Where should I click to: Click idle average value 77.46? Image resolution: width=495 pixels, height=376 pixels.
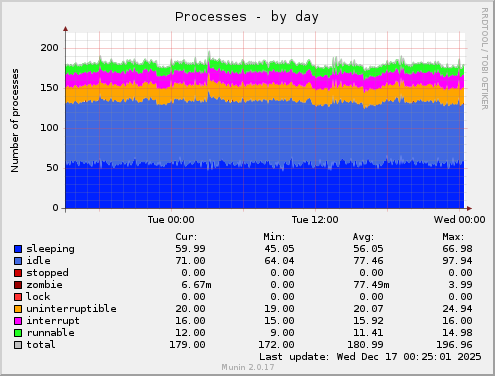(x=368, y=261)
